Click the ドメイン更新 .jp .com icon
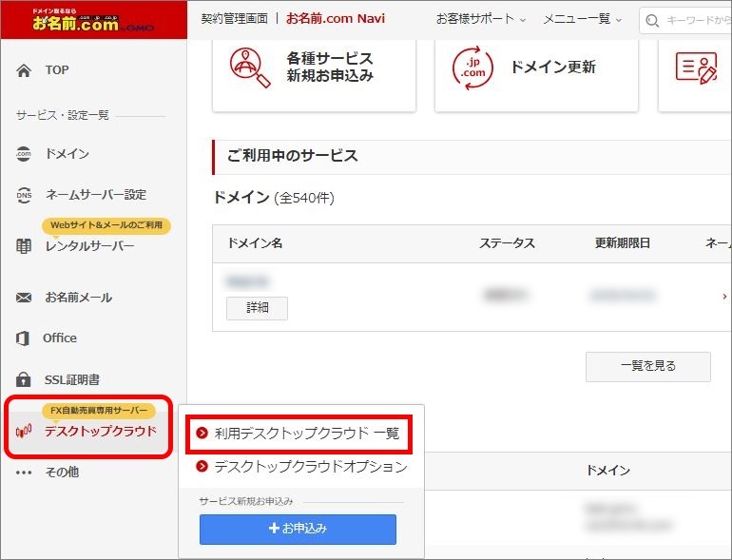732x560 pixels. [x=472, y=68]
